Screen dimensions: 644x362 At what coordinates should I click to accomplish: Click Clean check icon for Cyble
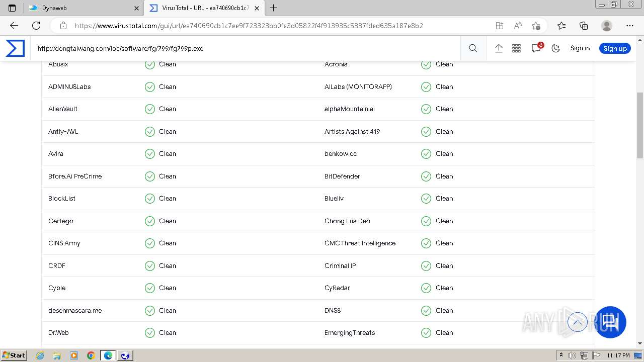(150, 288)
